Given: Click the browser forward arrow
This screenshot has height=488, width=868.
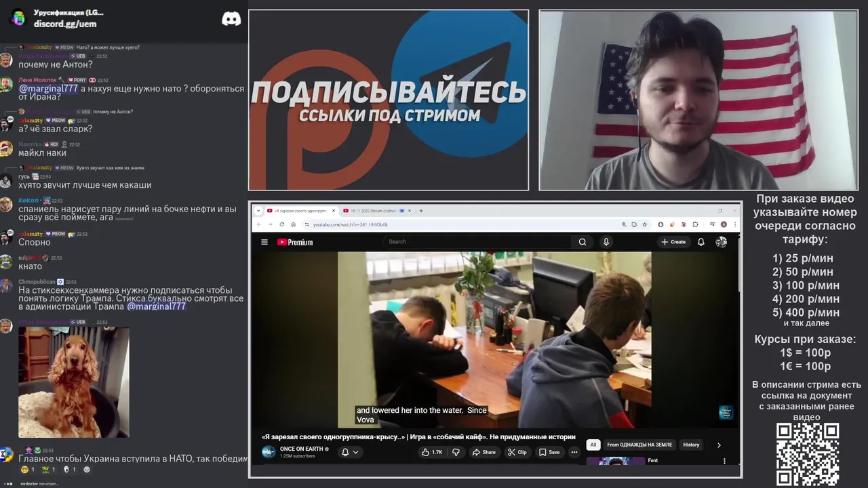Looking at the screenshot, I should (x=270, y=224).
